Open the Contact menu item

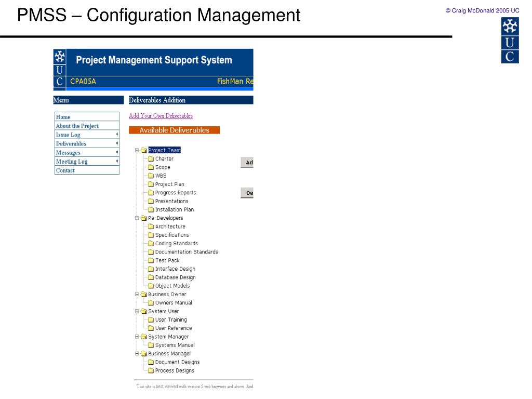(87, 170)
